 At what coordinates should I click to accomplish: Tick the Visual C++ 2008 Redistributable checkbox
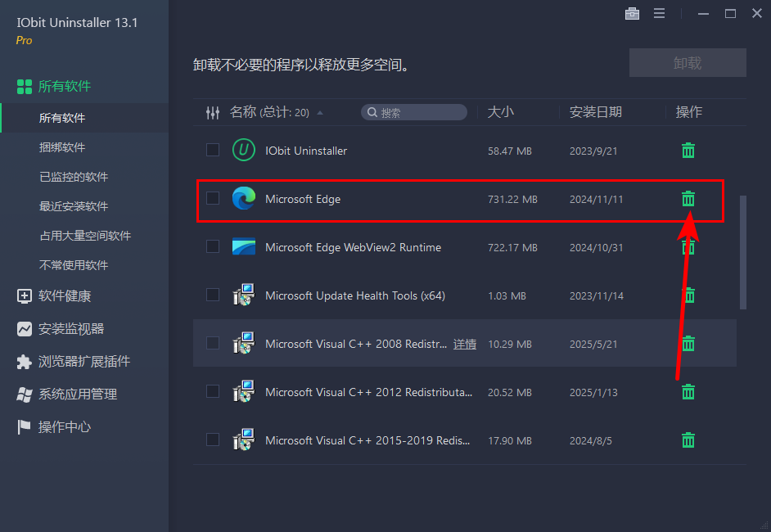(x=213, y=342)
